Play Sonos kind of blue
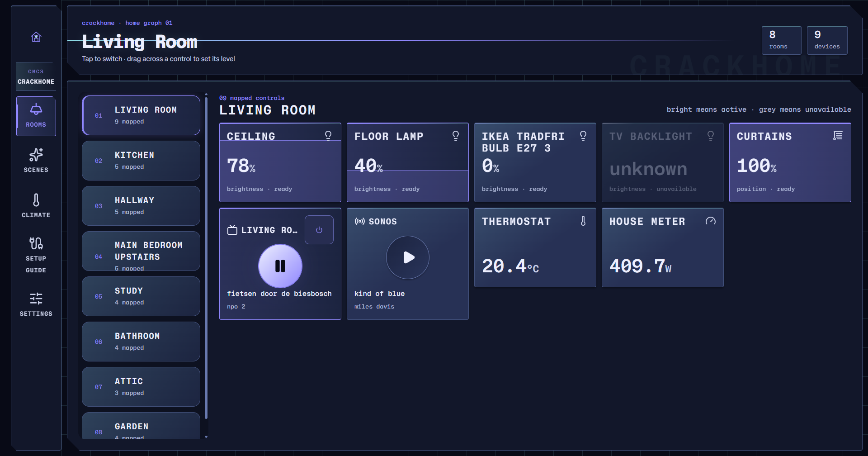 tap(408, 257)
